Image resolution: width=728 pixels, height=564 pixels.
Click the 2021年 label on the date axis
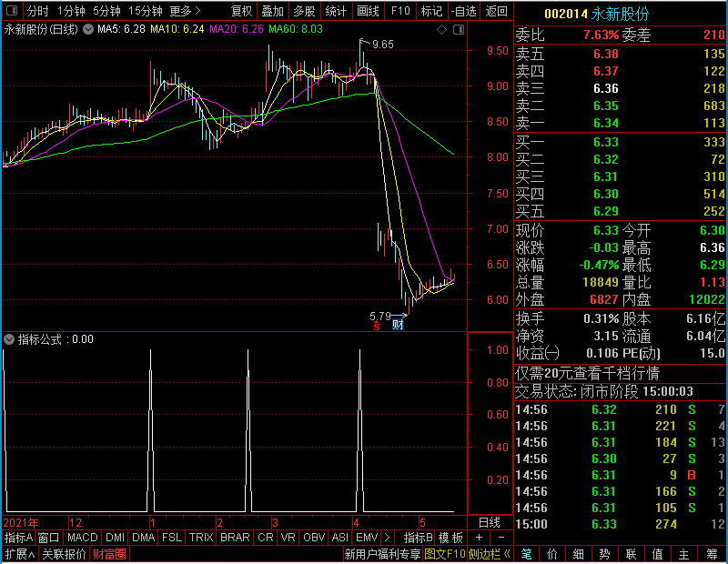[x=21, y=523]
